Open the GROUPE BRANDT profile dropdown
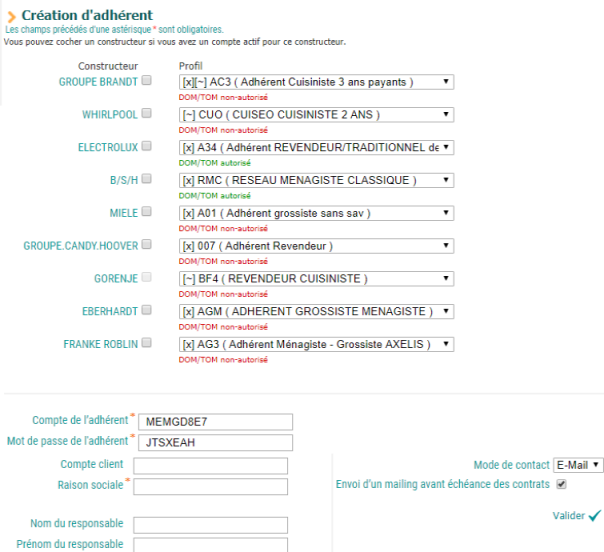The width and height of the screenshot is (604, 552). click(x=316, y=82)
